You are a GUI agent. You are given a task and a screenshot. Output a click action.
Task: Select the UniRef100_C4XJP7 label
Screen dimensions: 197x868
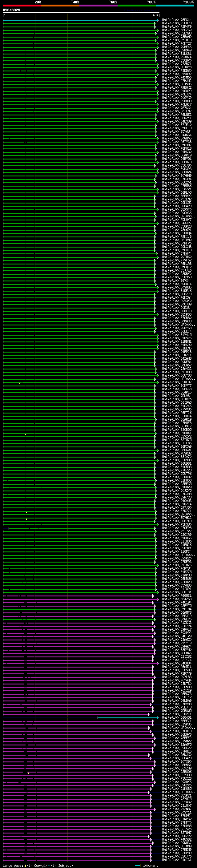[x=176, y=223]
